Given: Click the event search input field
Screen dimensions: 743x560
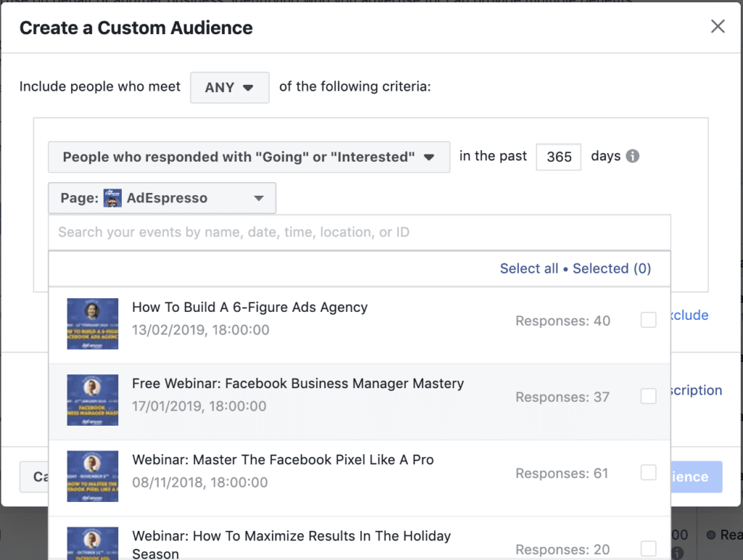Looking at the screenshot, I should 290,231.
